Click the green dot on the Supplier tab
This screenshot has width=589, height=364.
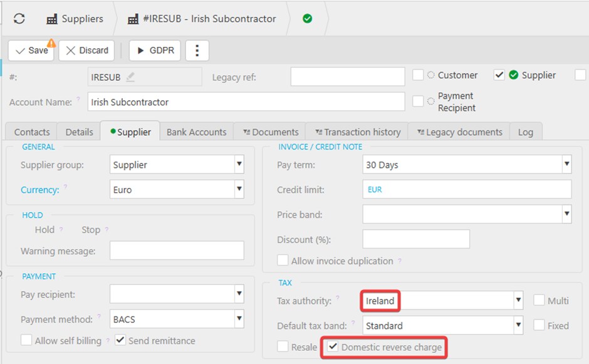(x=113, y=131)
